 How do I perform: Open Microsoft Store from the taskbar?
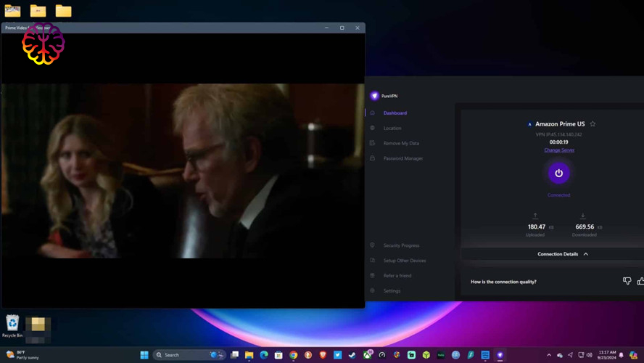tap(278, 355)
